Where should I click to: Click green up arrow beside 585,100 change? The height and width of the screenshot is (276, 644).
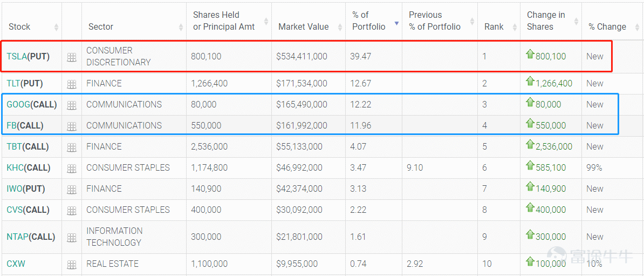click(530, 165)
